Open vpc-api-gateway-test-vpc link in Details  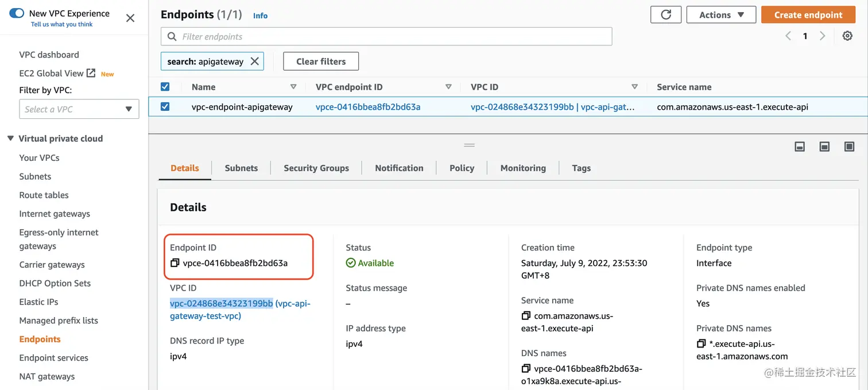point(241,310)
